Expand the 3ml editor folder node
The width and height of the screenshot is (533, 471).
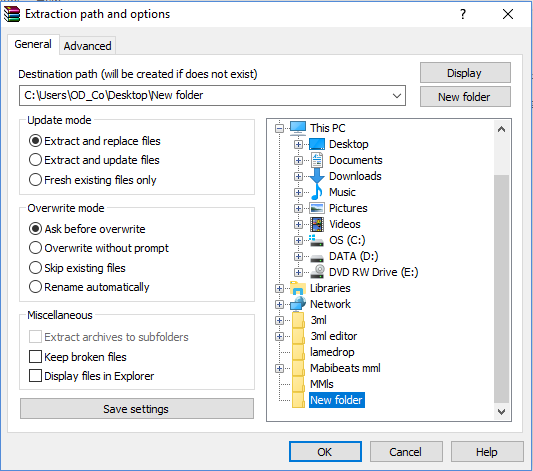pyautogui.click(x=279, y=336)
